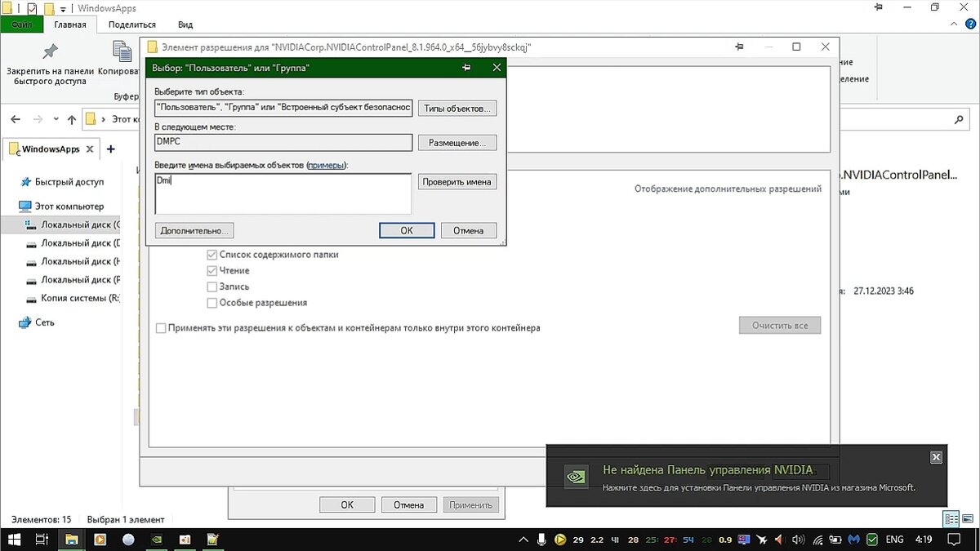Click the Wi-Fi network tray icon
This screenshot has height=551, width=980.
[x=817, y=540]
